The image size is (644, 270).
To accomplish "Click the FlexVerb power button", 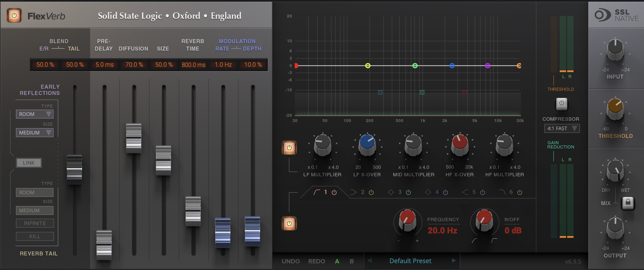I will pos(14,15).
